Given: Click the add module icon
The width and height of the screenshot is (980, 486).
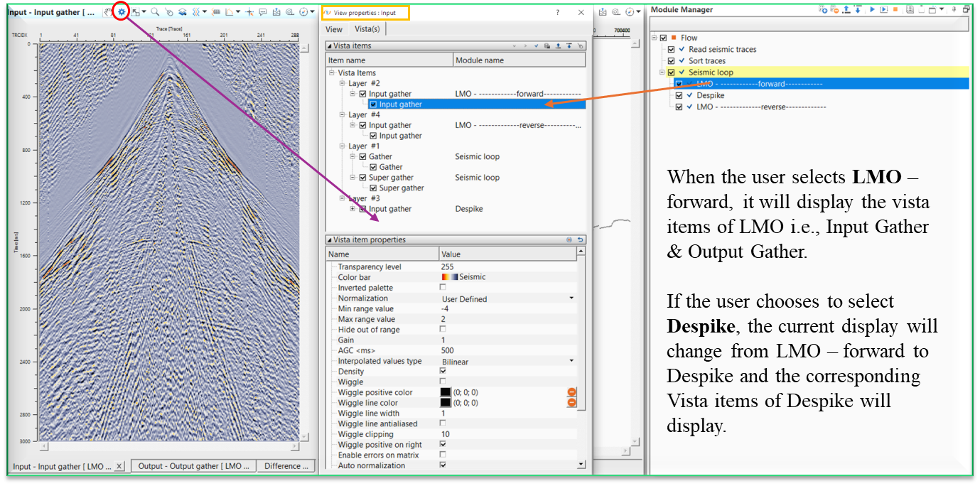Looking at the screenshot, I should pyautogui.click(x=823, y=9).
